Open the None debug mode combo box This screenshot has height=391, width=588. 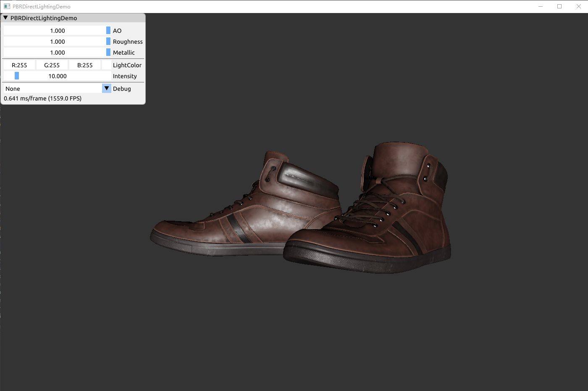58,88
